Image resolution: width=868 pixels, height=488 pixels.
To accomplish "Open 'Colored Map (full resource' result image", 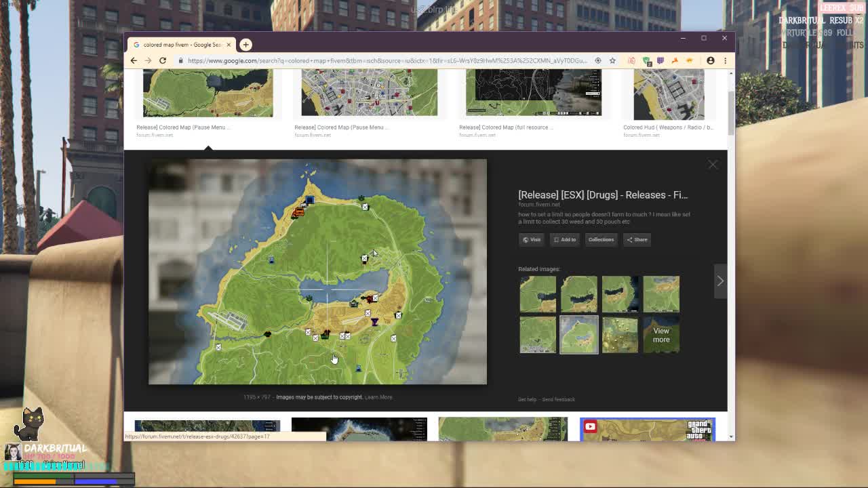I will pyautogui.click(x=534, y=93).
